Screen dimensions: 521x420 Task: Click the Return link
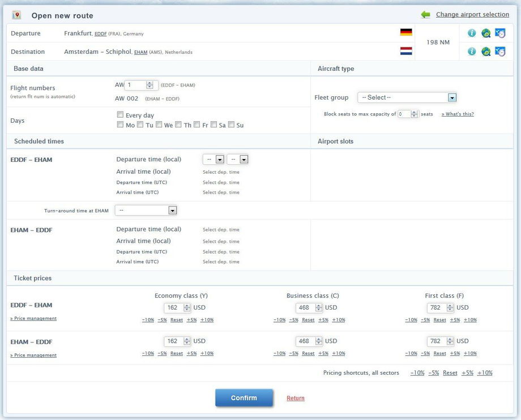(295, 398)
